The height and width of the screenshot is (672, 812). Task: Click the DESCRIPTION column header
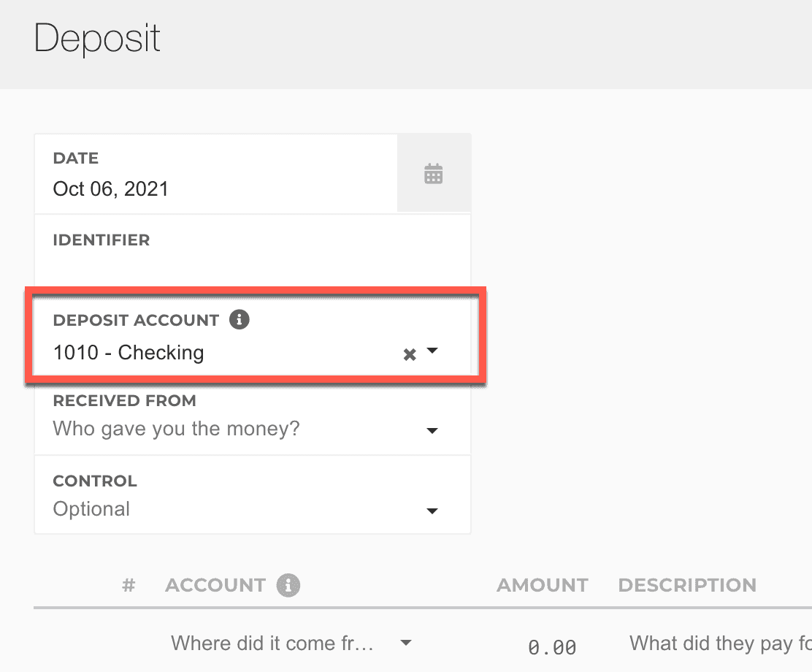(686, 585)
